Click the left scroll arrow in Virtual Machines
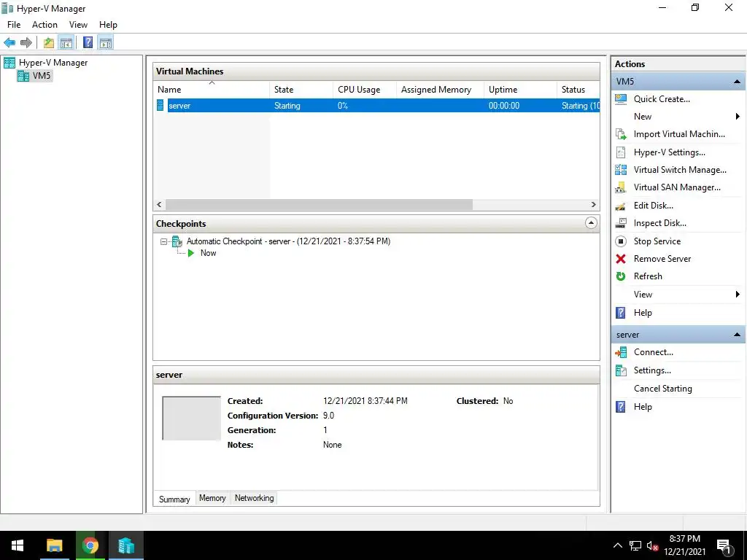The width and height of the screenshot is (747, 560). [x=159, y=205]
